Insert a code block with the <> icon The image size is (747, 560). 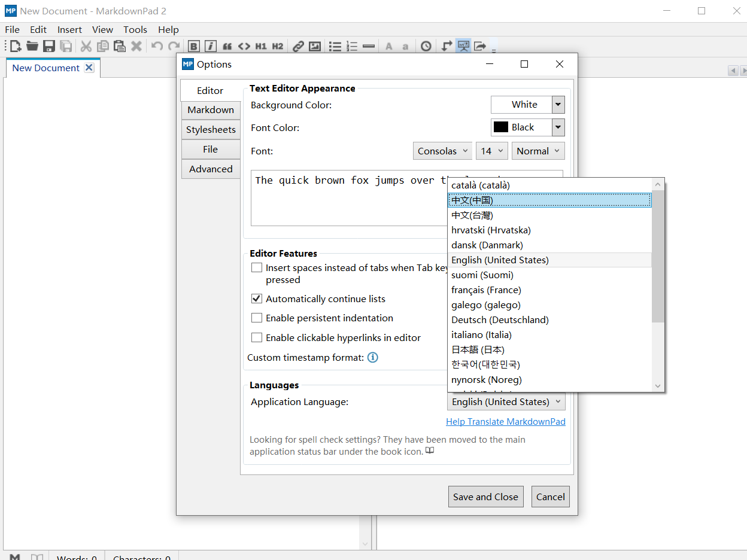244,46
